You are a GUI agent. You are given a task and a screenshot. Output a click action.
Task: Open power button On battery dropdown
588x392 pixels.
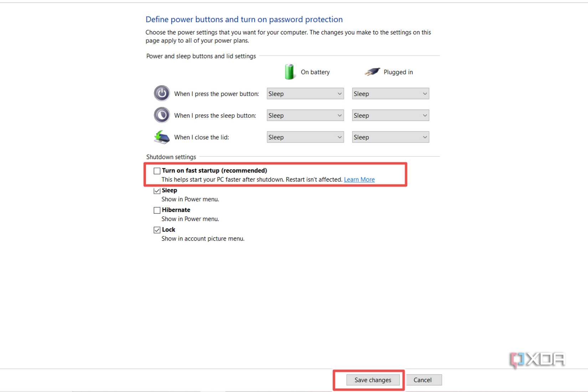tap(305, 94)
